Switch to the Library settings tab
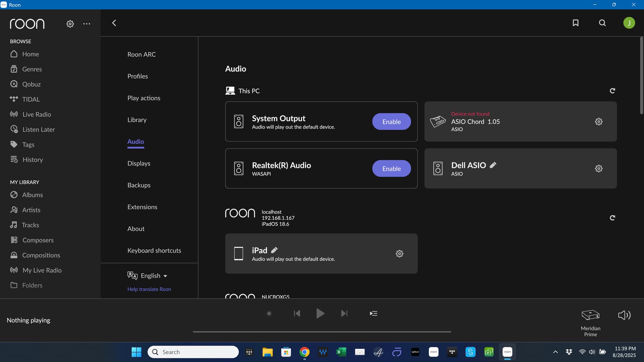This screenshot has height=362, width=644. (x=137, y=120)
